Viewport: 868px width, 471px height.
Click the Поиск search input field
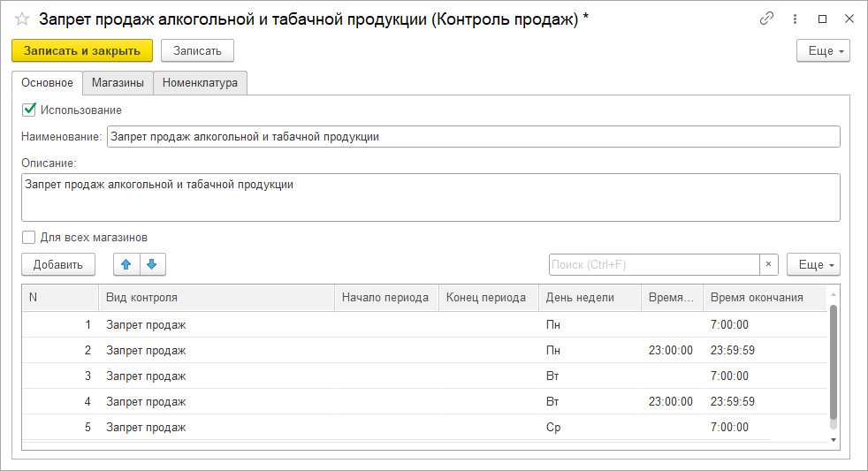pos(654,264)
